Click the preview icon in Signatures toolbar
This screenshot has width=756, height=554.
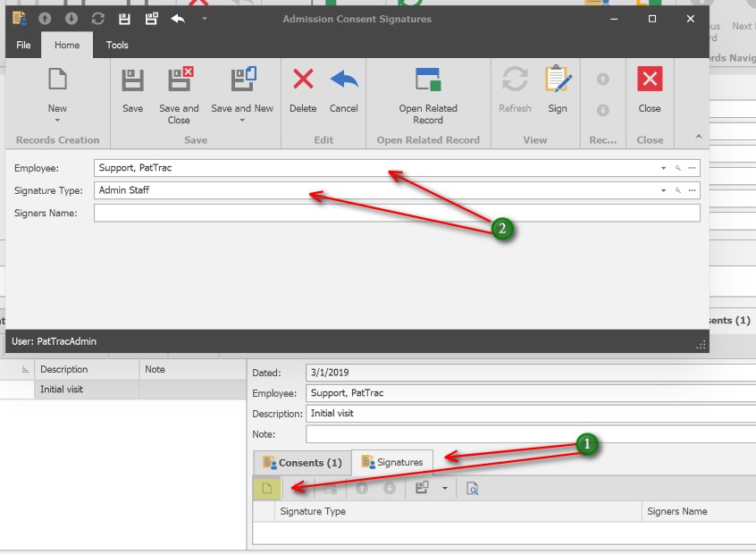point(473,488)
